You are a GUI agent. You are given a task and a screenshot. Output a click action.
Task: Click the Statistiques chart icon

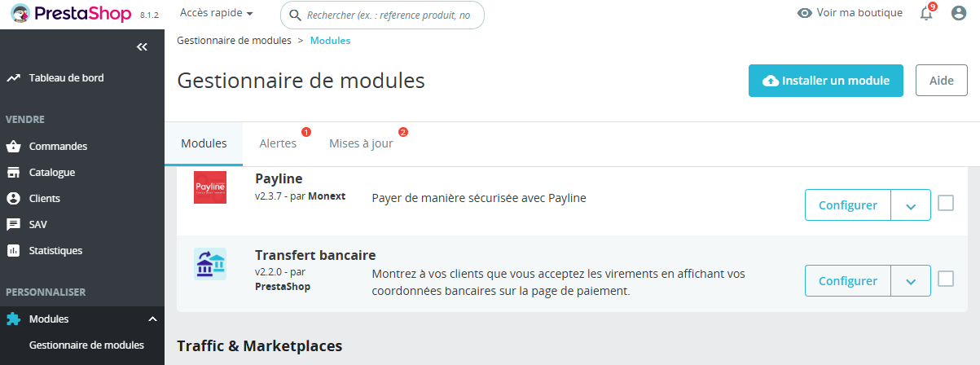click(x=13, y=251)
